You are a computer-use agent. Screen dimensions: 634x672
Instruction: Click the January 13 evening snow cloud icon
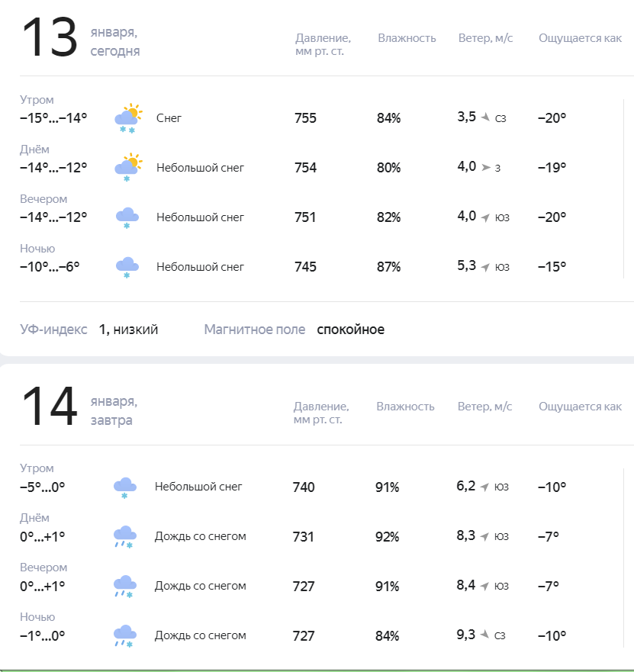127,218
